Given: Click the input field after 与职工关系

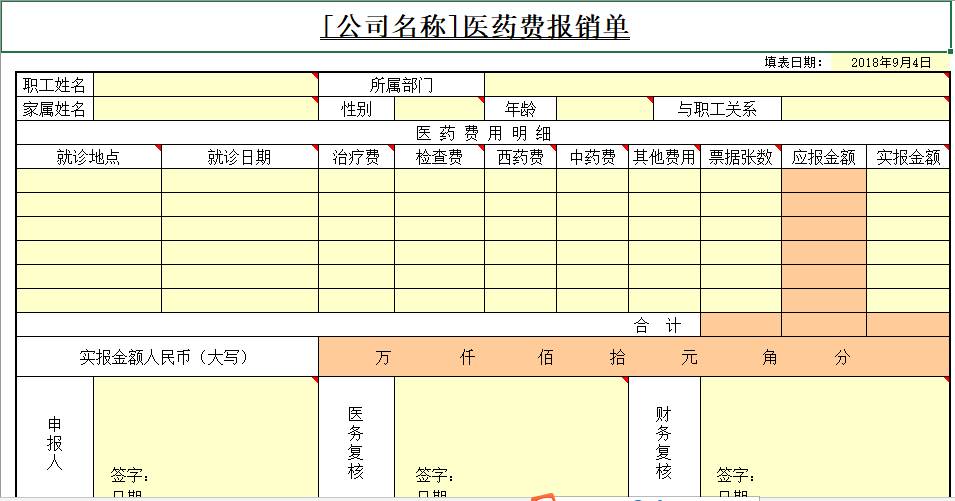Looking at the screenshot, I should tap(864, 109).
